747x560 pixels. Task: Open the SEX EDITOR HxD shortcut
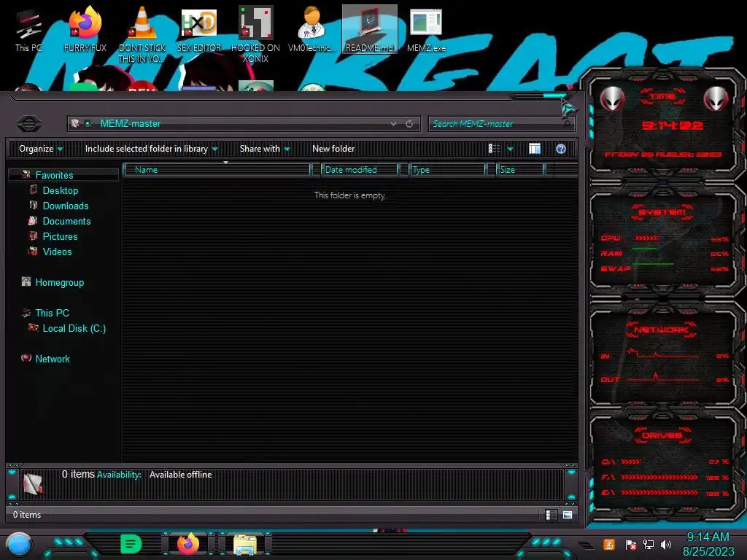coord(199,31)
